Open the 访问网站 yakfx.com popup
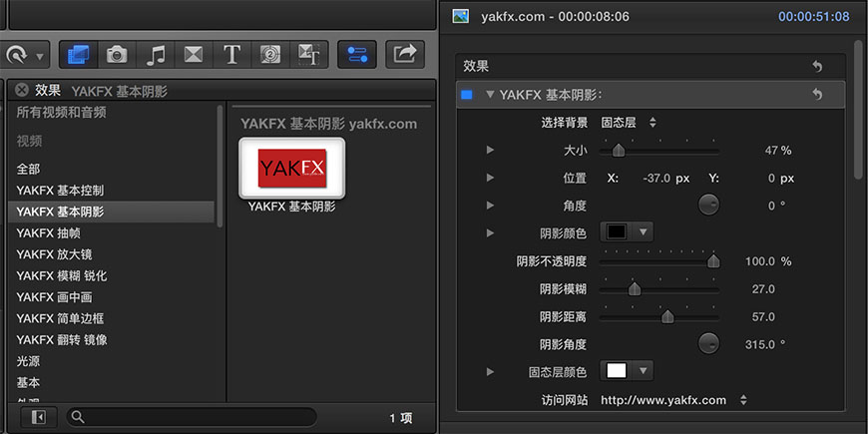868x434 pixels. 673,400
